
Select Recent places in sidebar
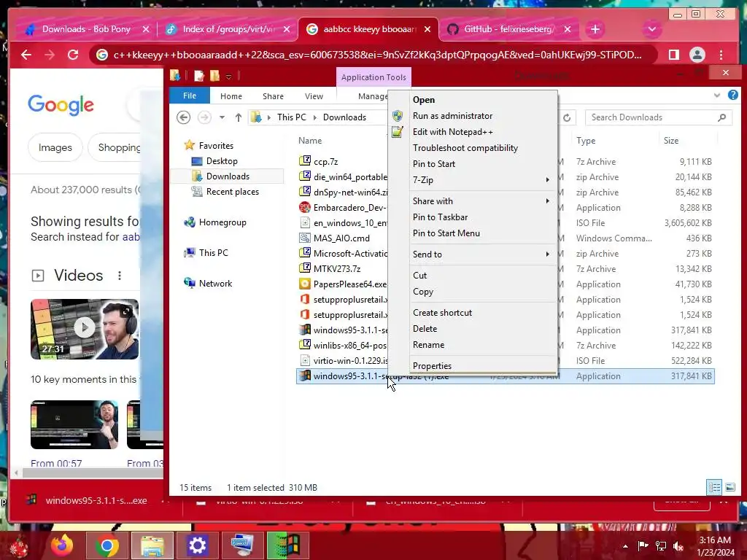[x=233, y=192]
